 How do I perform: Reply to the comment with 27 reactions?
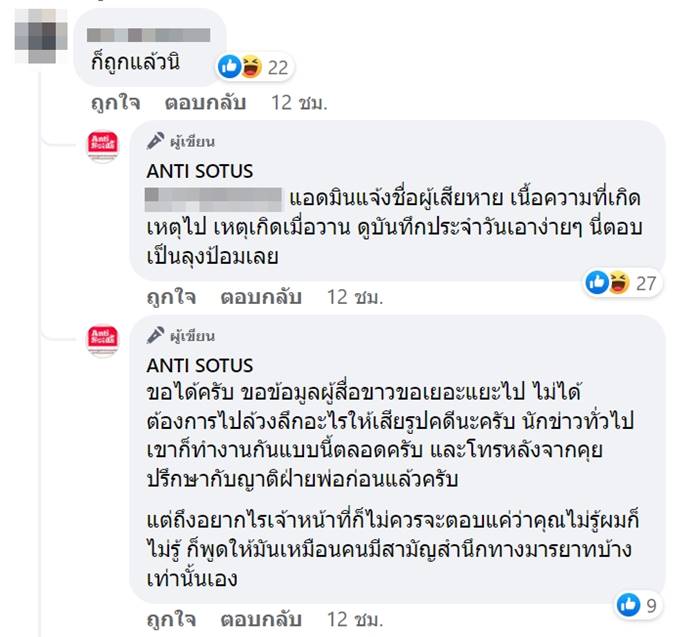pyautogui.click(x=261, y=298)
